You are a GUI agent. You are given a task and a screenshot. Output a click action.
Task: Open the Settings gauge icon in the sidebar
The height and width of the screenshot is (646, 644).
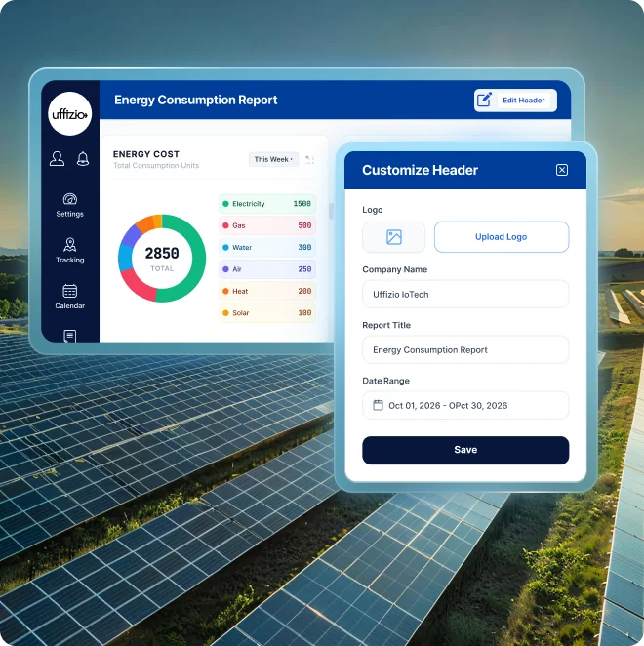(x=69, y=199)
